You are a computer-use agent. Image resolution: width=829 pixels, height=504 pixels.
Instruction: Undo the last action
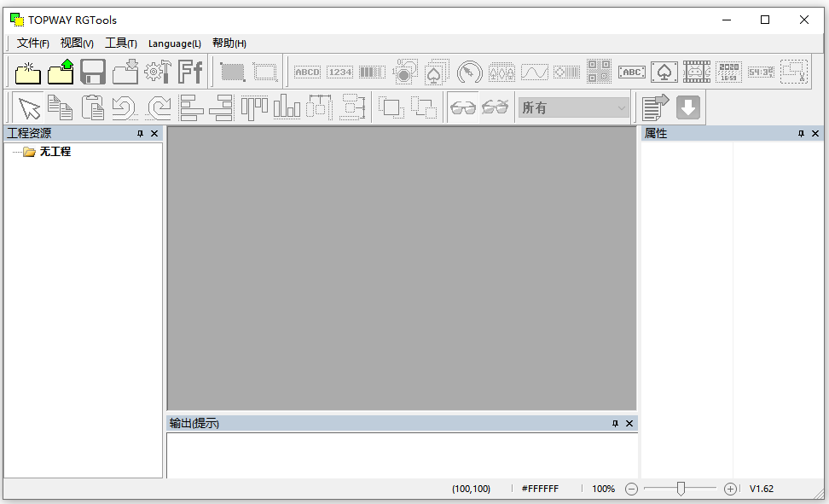tap(125, 108)
